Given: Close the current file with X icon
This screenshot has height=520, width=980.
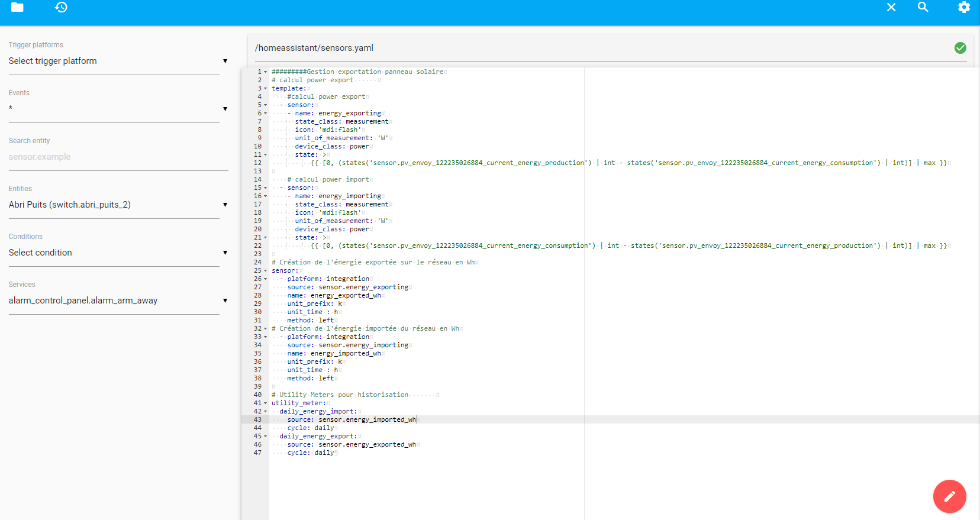Looking at the screenshot, I should tap(891, 7).
